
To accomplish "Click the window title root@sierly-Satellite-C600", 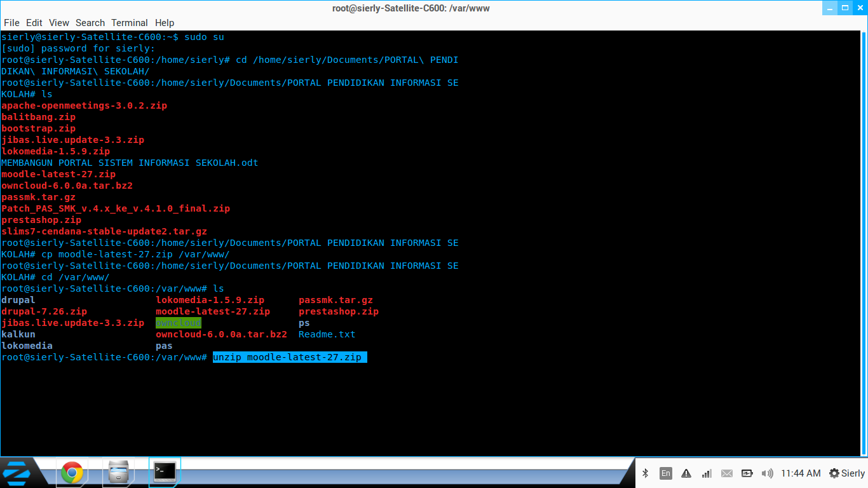I will pyautogui.click(x=410, y=8).
